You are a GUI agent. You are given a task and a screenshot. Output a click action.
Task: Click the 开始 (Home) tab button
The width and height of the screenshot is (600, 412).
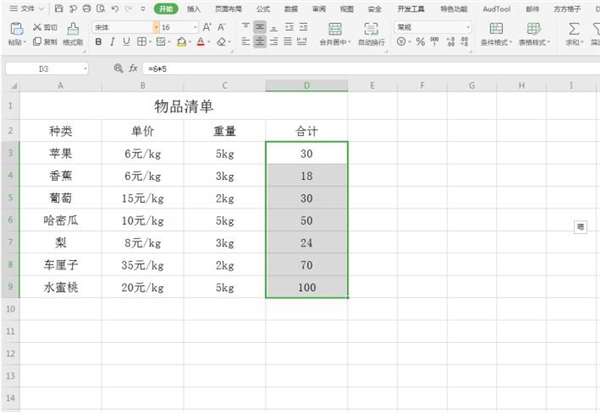[x=166, y=9]
